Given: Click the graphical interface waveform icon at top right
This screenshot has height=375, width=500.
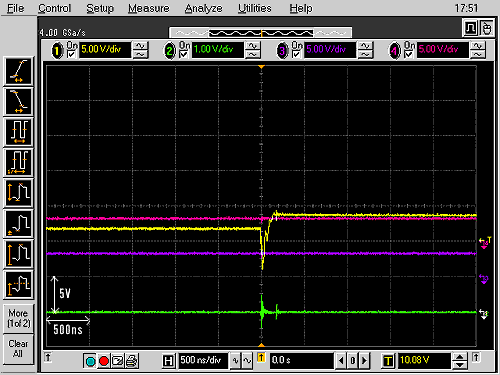Looking at the screenshot, I should [x=470, y=28].
